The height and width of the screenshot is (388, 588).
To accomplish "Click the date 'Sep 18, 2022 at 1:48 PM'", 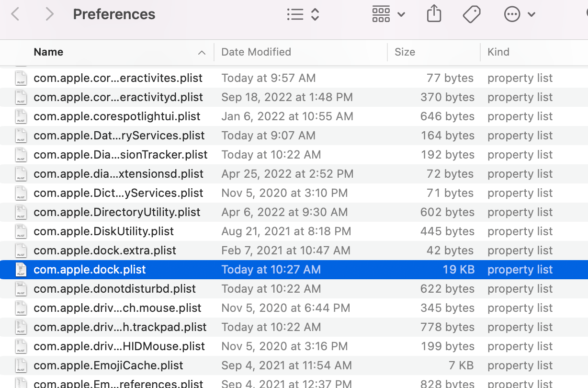I will point(287,97).
